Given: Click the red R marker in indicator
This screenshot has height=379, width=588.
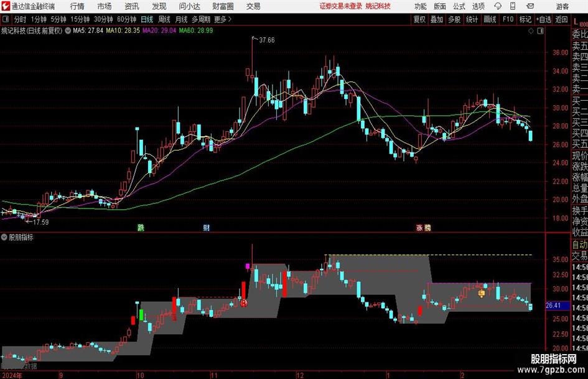Looking at the screenshot, I should [244, 303].
